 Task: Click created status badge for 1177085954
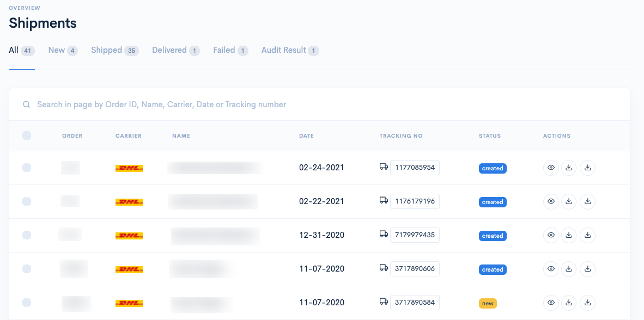click(493, 168)
